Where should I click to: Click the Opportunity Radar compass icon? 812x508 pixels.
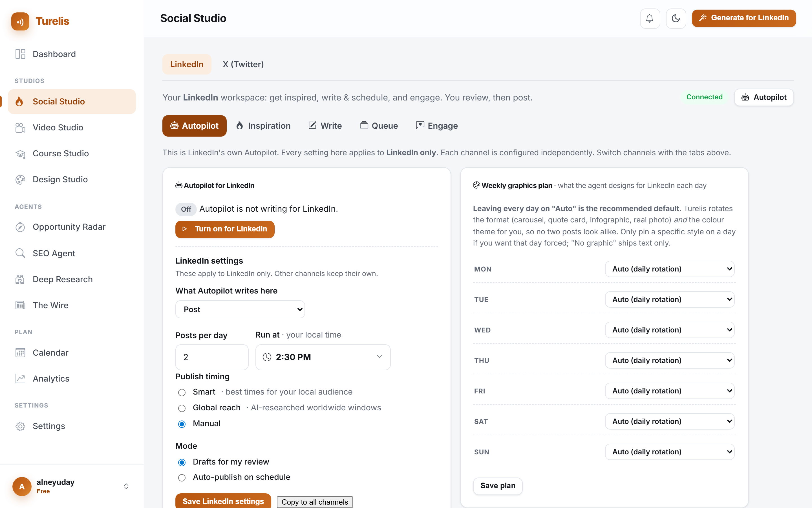[20, 227]
